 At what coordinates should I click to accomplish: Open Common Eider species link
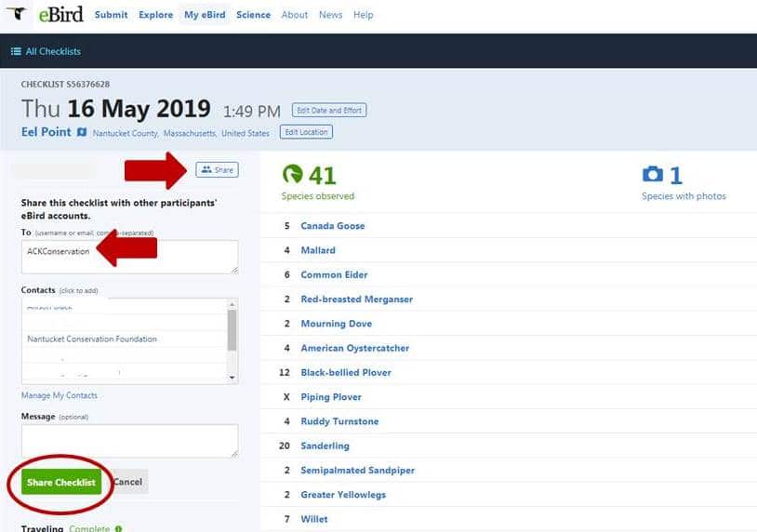tap(334, 274)
